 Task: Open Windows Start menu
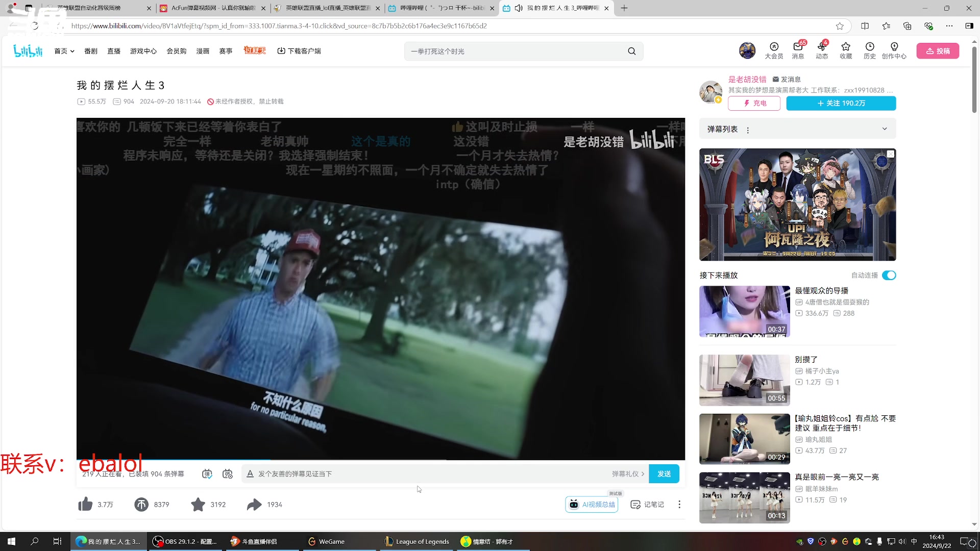tap(11, 541)
